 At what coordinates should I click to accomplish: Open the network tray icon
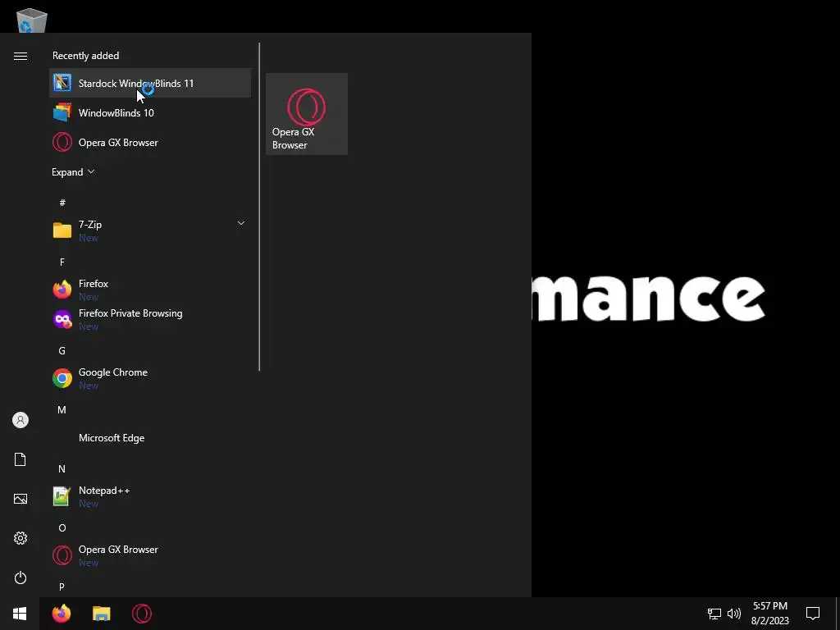(x=714, y=614)
